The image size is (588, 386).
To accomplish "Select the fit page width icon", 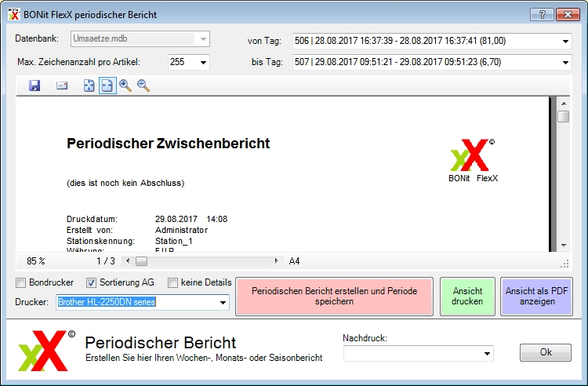I will coord(107,86).
